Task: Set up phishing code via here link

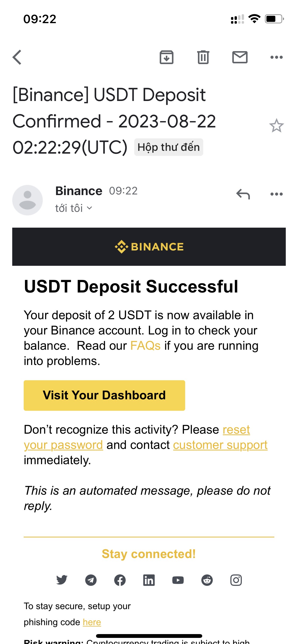Action: tap(92, 622)
